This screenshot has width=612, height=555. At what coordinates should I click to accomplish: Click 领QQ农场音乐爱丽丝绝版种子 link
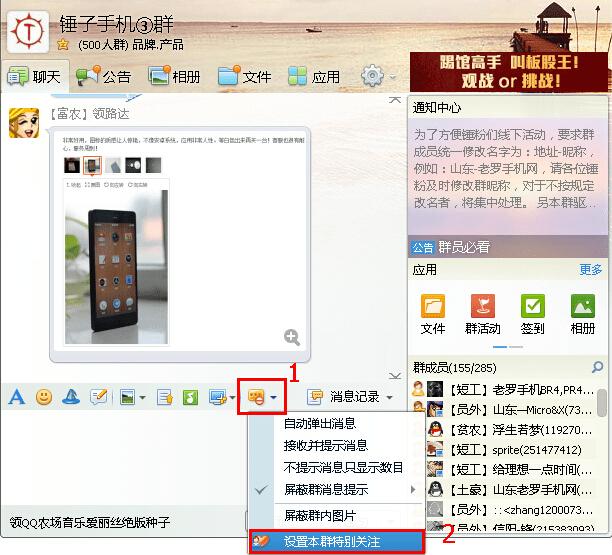[90, 522]
